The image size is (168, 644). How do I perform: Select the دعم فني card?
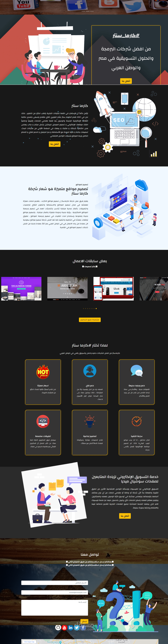[x=90, y=382]
